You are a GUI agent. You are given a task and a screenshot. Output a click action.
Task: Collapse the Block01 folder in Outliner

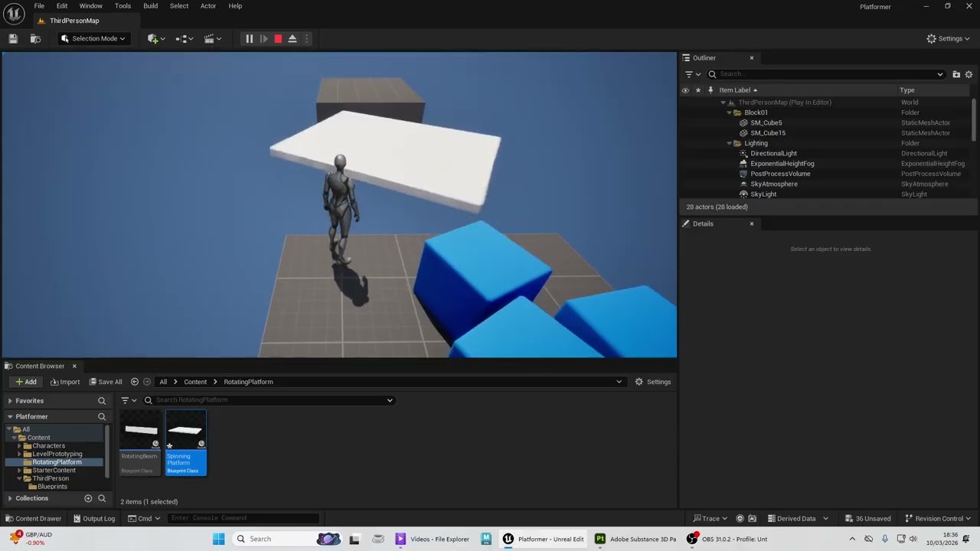coord(729,112)
